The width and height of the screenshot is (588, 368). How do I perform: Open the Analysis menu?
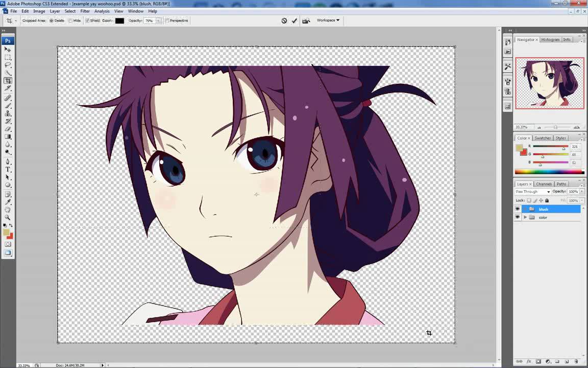(102, 11)
